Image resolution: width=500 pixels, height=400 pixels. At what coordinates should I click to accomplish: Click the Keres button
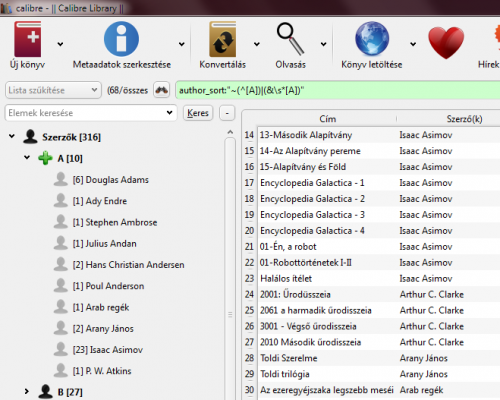click(198, 113)
